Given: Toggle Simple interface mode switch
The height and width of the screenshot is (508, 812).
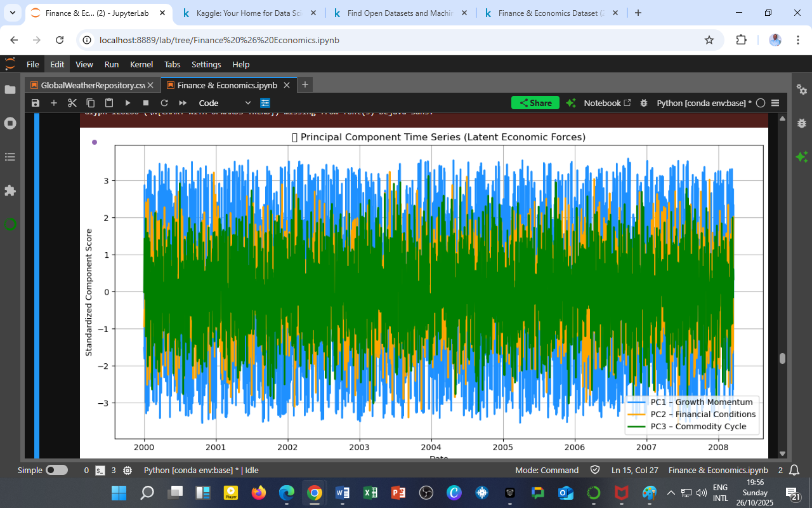Looking at the screenshot, I should [56, 471].
